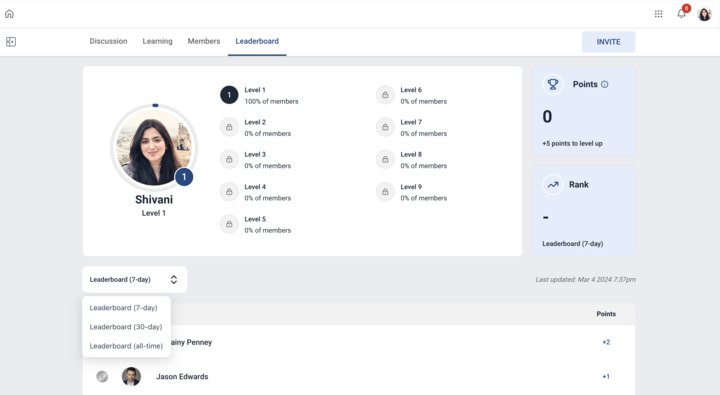Click the Penney name in leaderboard
Viewport: 720px width, 395px height.
click(191, 342)
